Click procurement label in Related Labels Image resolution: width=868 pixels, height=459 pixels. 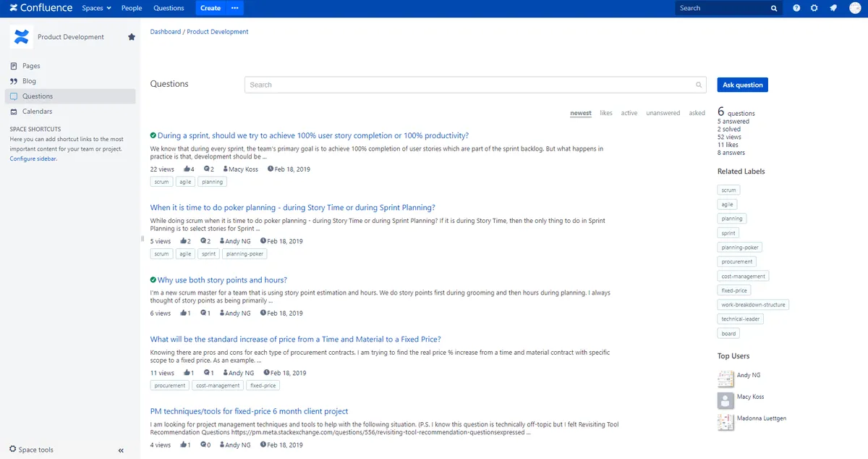(737, 261)
